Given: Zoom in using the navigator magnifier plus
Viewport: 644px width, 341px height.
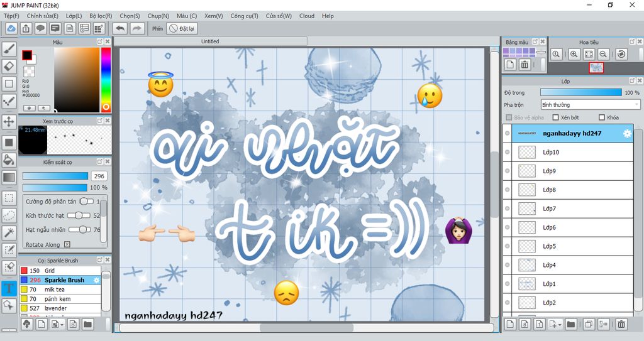Looking at the screenshot, I should [x=574, y=54].
